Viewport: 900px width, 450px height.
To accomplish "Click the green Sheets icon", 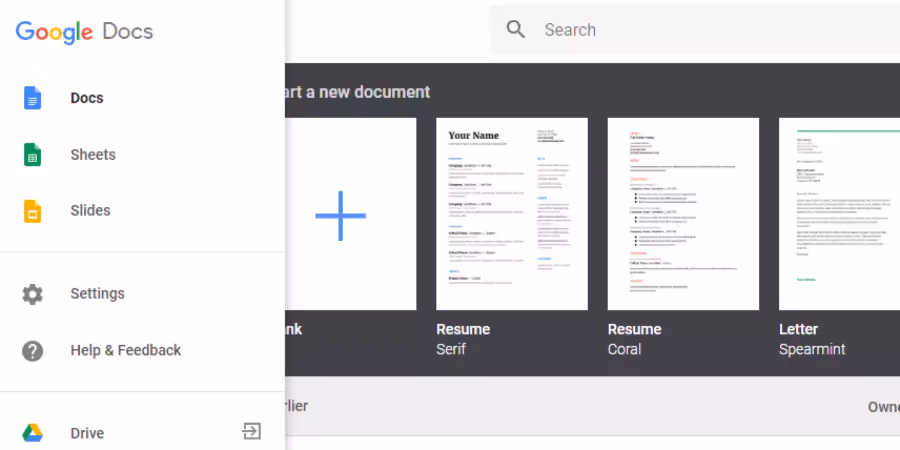I will 32,154.
